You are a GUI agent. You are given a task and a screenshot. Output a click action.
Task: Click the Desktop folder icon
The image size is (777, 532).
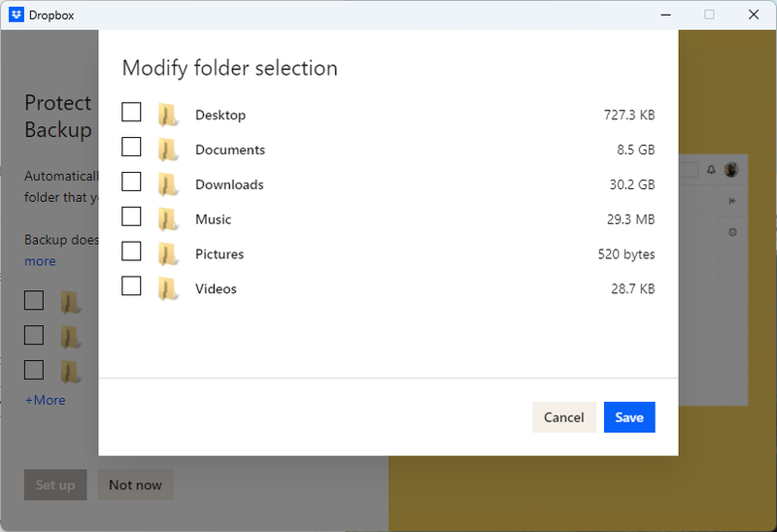pos(169,116)
